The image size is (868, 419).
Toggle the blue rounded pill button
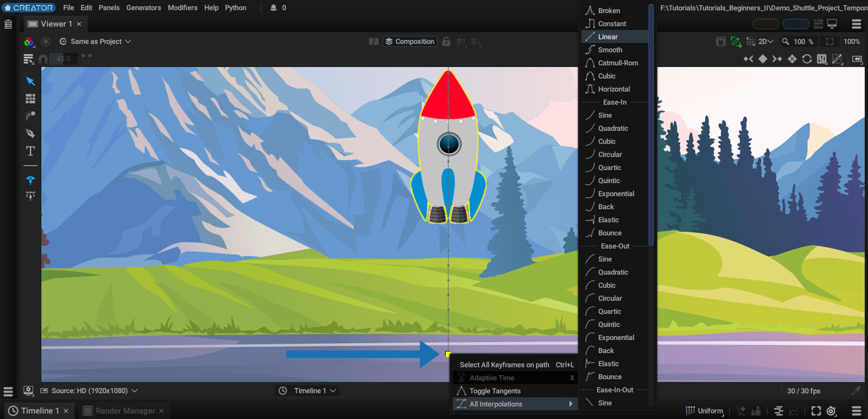pyautogui.click(x=796, y=24)
